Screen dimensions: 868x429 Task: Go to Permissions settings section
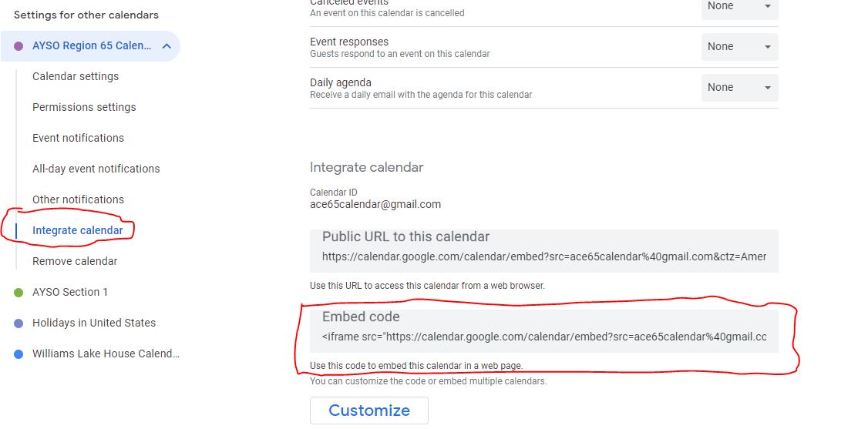coord(84,107)
